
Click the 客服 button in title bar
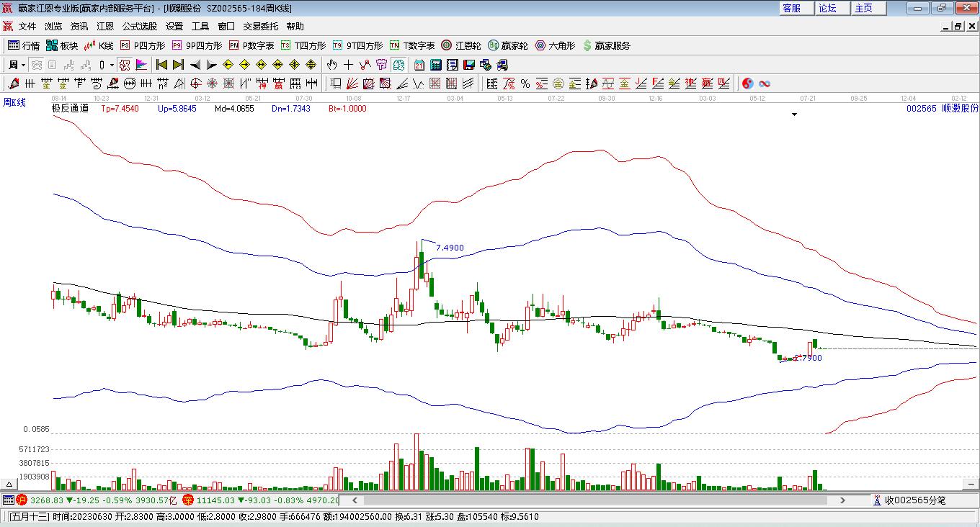(x=791, y=8)
